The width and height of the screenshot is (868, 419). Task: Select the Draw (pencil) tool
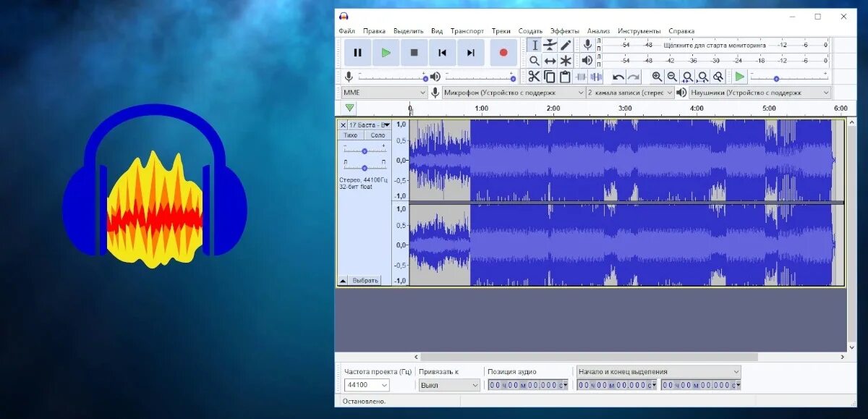(x=566, y=45)
